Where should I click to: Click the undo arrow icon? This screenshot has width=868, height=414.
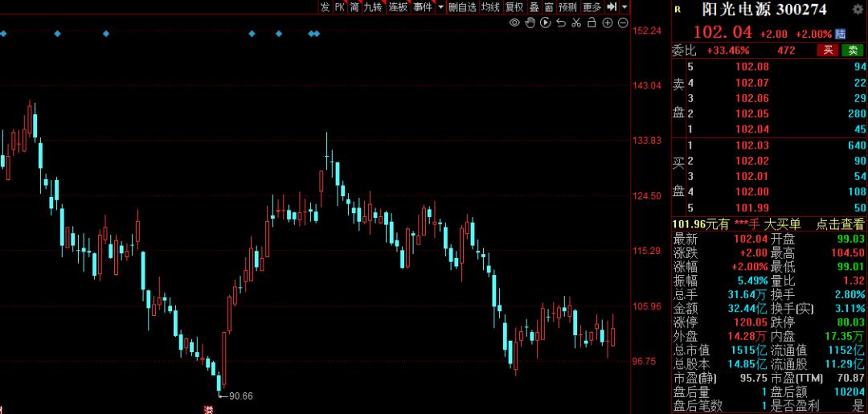pyautogui.click(x=561, y=23)
